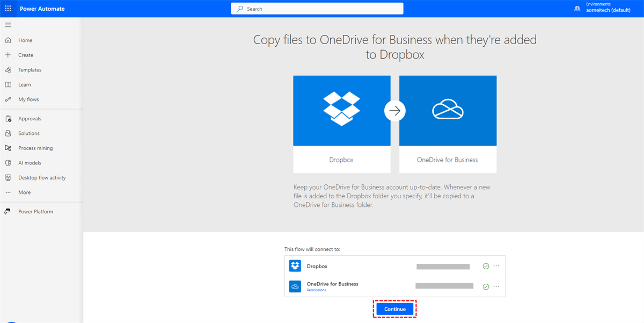This screenshot has height=323, width=644.
Task: Click the Create plus icon
Action: pos(8,55)
